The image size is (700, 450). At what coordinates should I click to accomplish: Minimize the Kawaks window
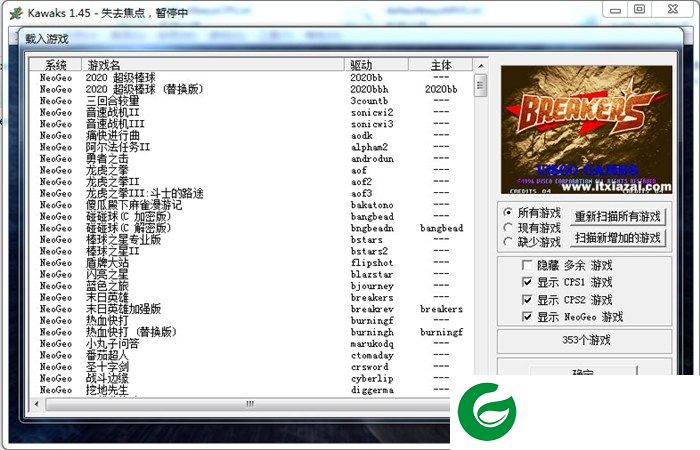[x=616, y=10]
